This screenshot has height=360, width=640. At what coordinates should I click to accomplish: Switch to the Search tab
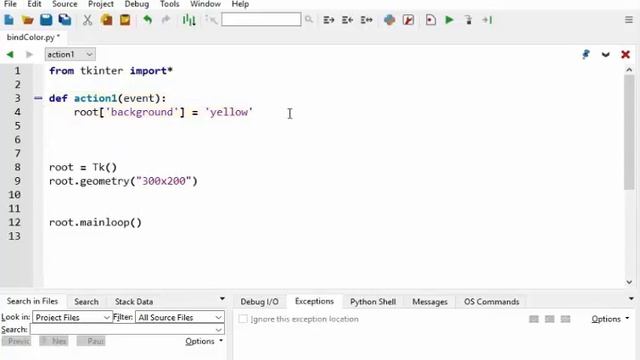tap(86, 302)
